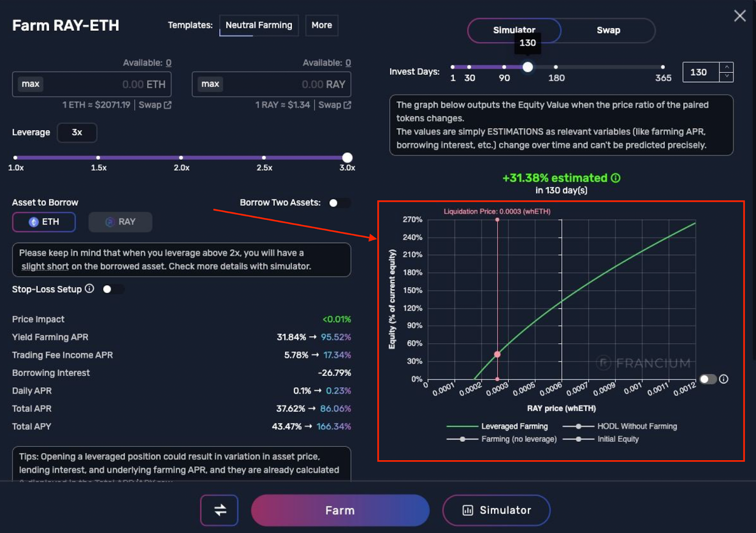This screenshot has width=756, height=533.
Task: Click the liquidation point marker on chart
Action: (497, 354)
